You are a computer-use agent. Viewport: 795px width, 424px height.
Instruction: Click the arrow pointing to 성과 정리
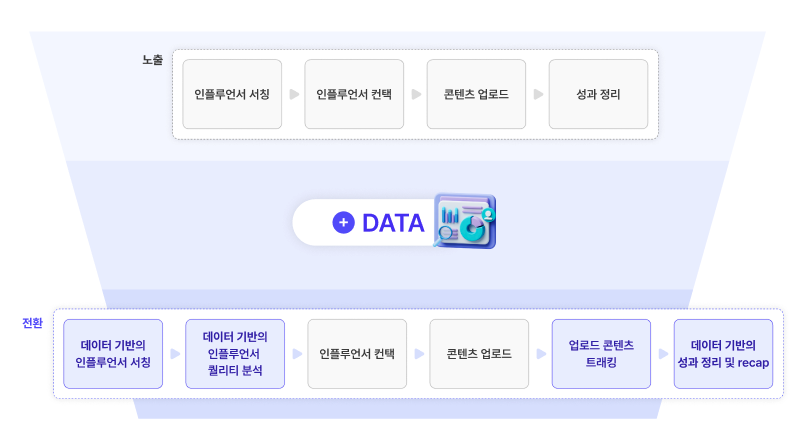click(538, 95)
